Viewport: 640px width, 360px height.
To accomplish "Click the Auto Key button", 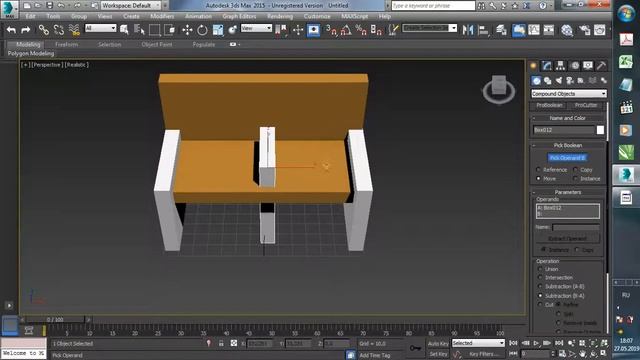I will pos(438,344).
